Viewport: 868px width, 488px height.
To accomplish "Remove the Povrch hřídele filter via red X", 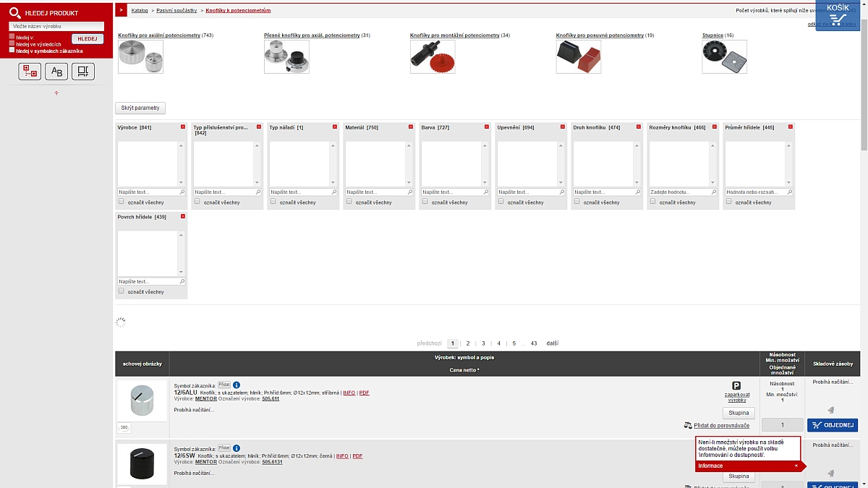I will coord(183,216).
